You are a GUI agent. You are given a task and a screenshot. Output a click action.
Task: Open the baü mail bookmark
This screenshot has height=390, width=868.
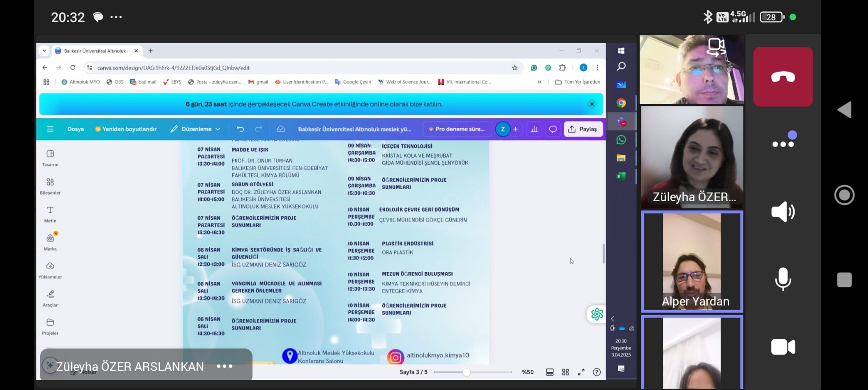point(143,82)
